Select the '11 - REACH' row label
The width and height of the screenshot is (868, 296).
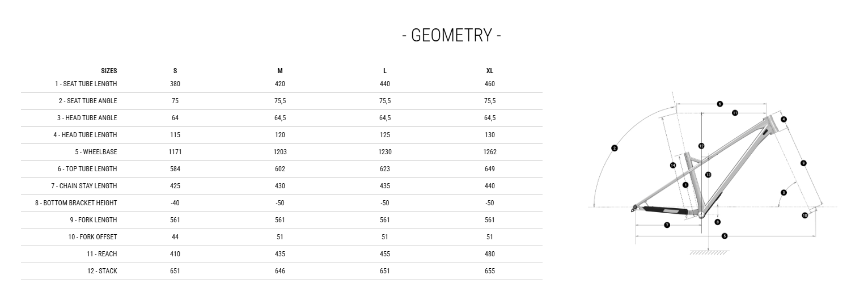tap(102, 254)
